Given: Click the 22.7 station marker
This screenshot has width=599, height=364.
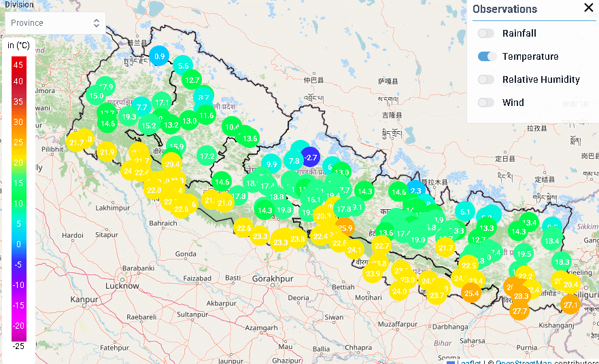Looking at the screenshot, I should (x=381, y=246).
